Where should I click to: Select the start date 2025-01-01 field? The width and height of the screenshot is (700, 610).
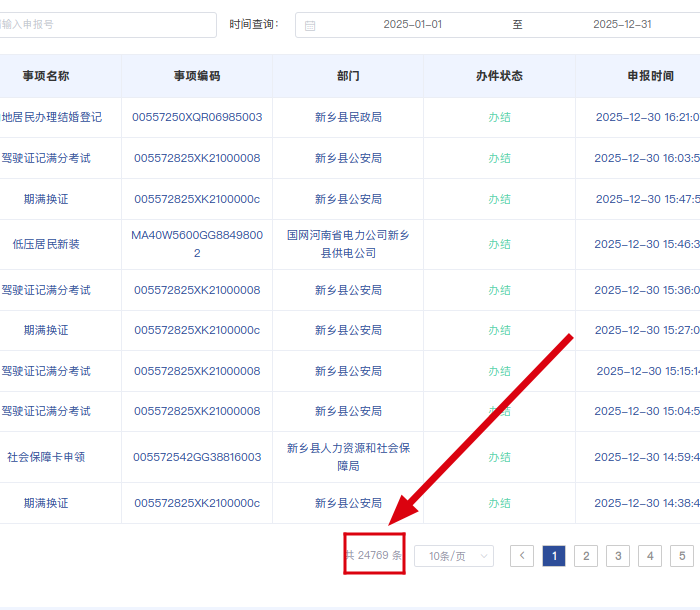412,25
